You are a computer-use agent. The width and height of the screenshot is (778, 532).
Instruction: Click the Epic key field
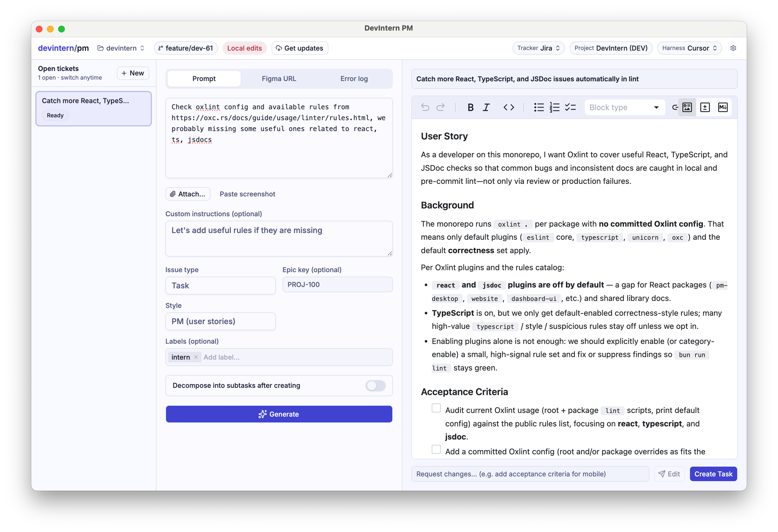[338, 284]
